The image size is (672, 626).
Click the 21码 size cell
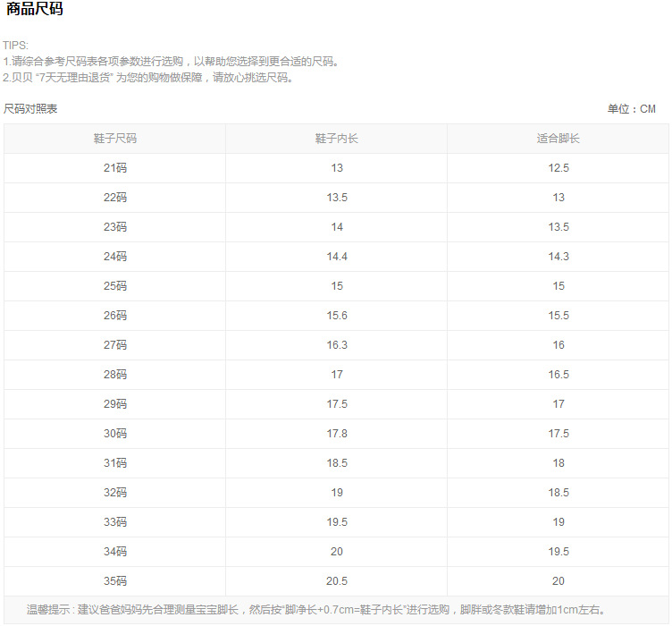coord(115,167)
